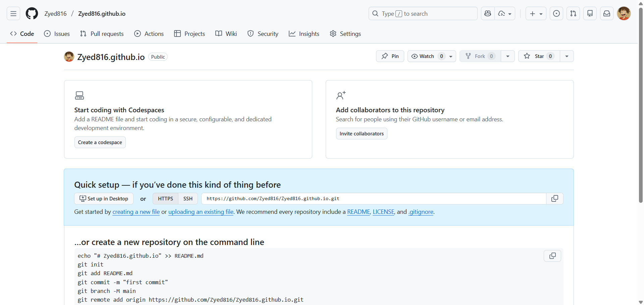
Task: Click the scrollbar down arrow
Action: point(641,302)
